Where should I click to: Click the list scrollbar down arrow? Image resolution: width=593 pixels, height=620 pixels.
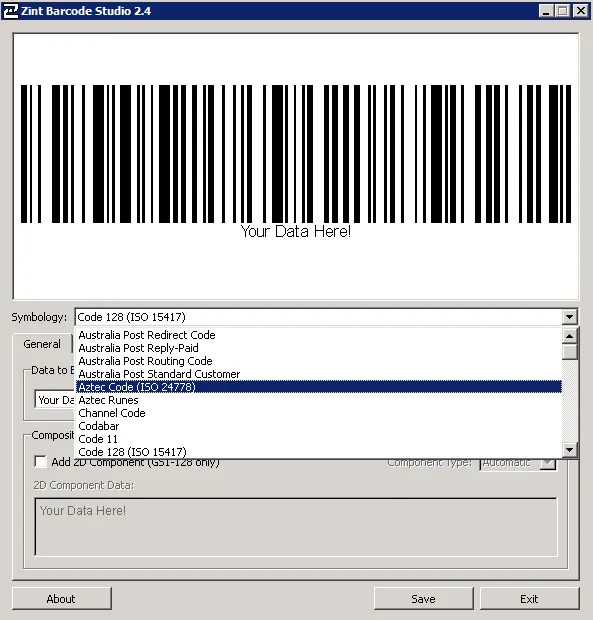point(570,450)
